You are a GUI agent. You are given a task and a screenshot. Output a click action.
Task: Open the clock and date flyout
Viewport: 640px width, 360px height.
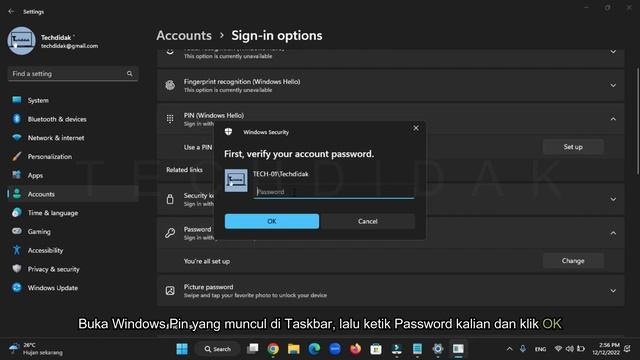tap(606, 349)
